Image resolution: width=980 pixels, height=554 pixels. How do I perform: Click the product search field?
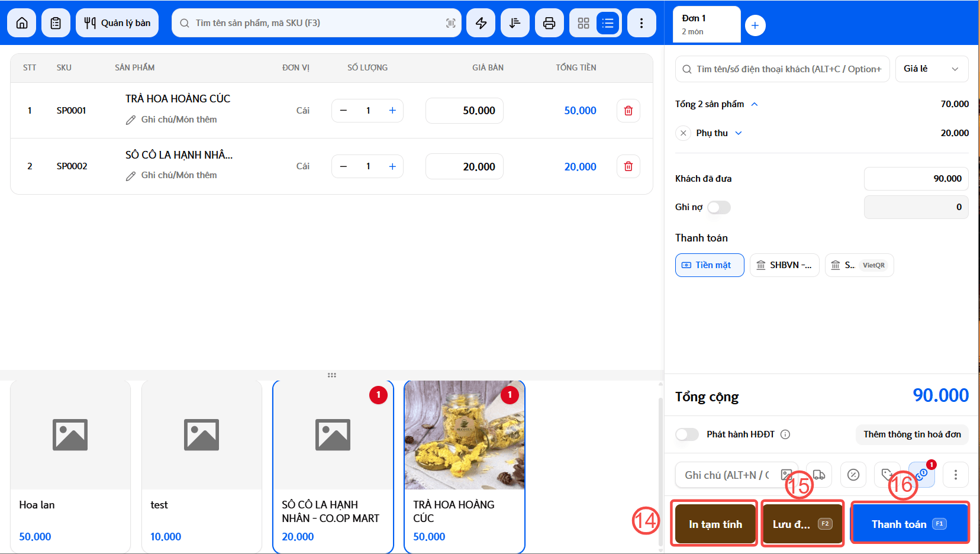[x=317, y=23]
